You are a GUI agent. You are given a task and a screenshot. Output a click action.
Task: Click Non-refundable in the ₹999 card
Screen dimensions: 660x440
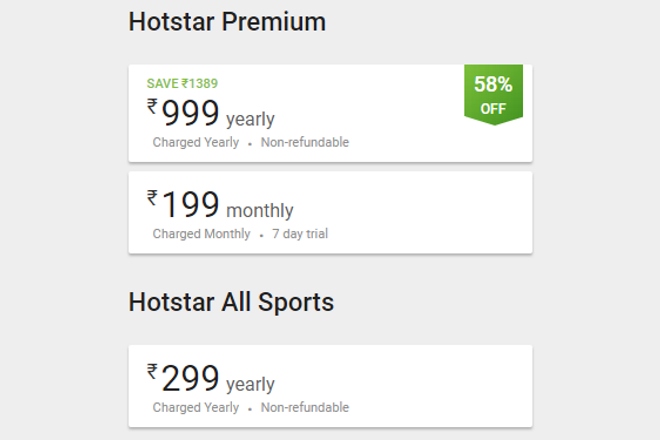305,143
